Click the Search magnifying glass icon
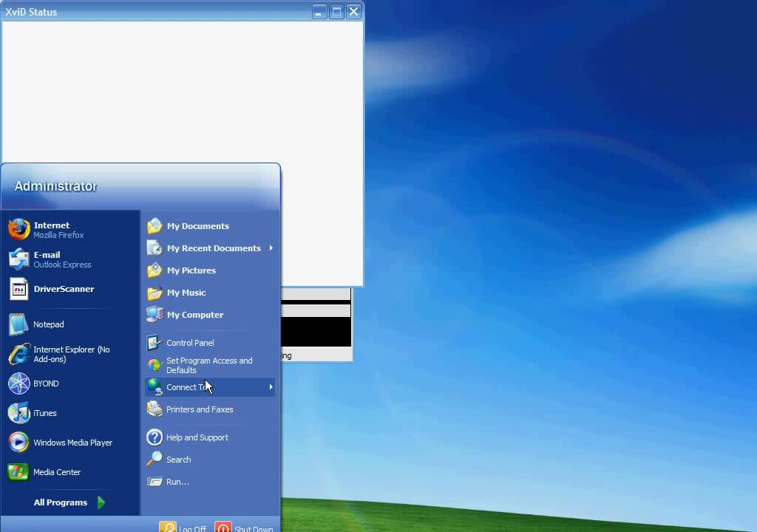 pos(155,460)
